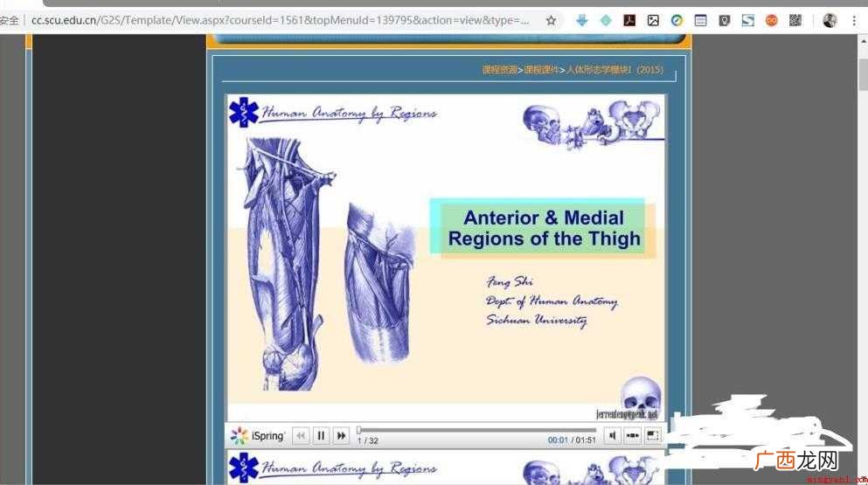Open the blue download-arrow extension
The width and height of the screenshot is (868, 485).
pyautogui.click(x=582, y=20)
